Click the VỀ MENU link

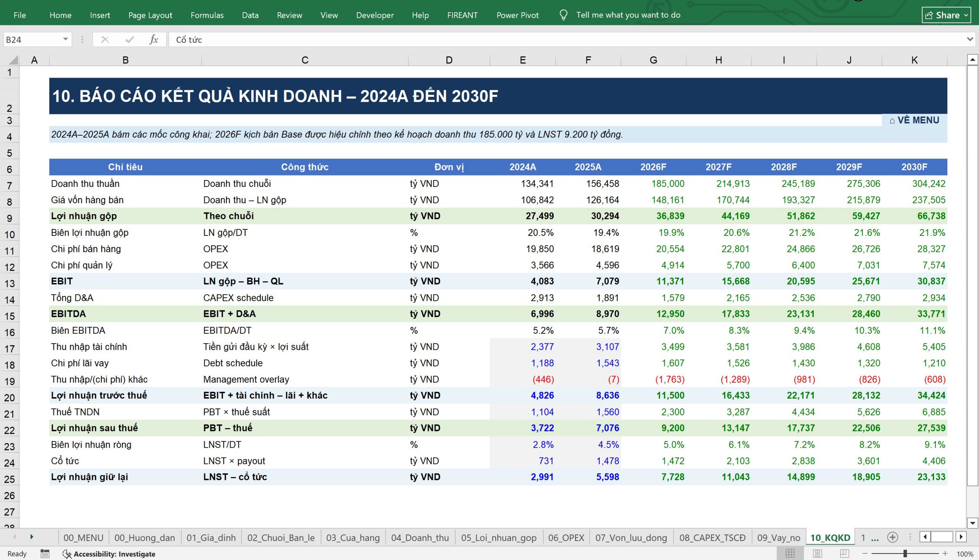914,120
